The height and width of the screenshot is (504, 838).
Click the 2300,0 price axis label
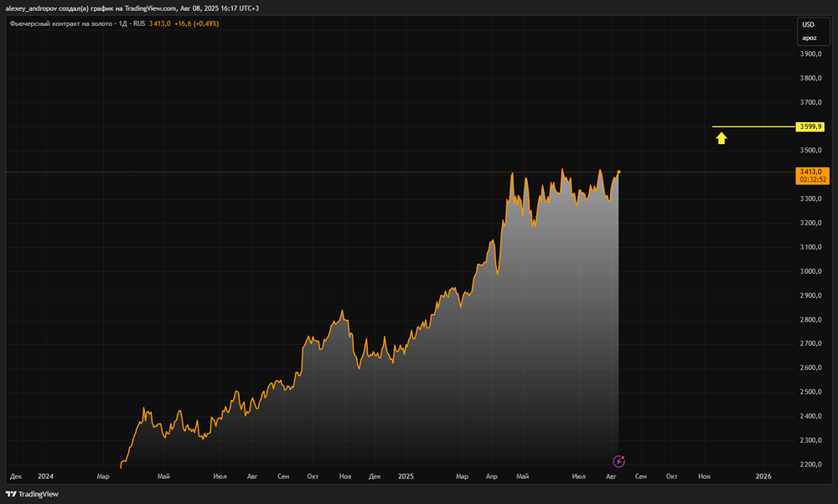point(810,440)
